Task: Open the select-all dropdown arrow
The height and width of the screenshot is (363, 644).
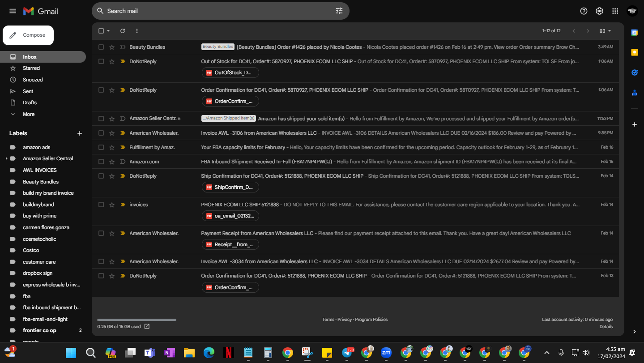Action: (109, 31)
